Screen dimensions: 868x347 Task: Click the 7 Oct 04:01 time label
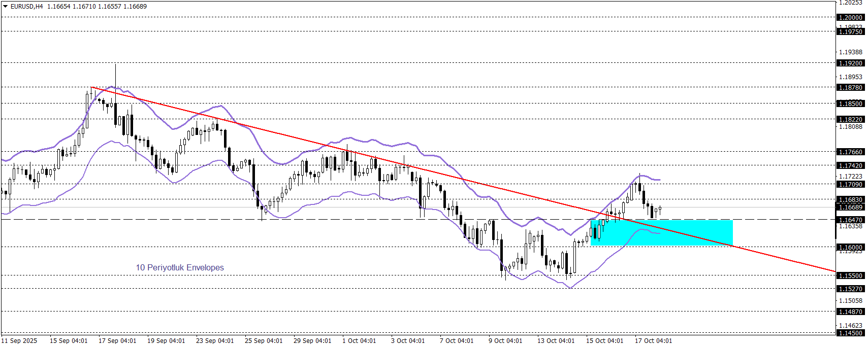(457, 340)
